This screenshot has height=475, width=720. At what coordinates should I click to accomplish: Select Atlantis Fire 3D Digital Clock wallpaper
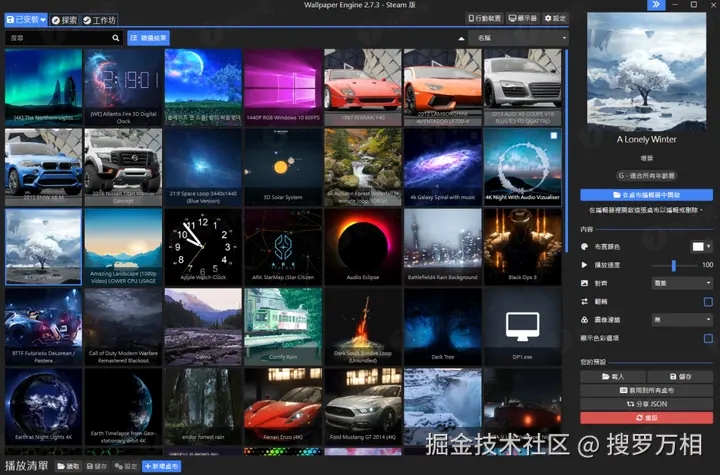pyautogui.click(x=123, y=87)
